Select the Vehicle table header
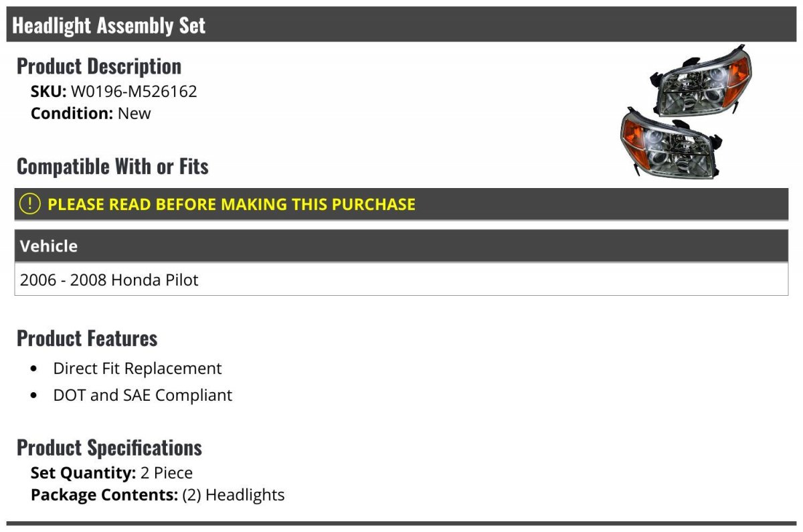This screenshot has width=803, height=532. (401, 246)
